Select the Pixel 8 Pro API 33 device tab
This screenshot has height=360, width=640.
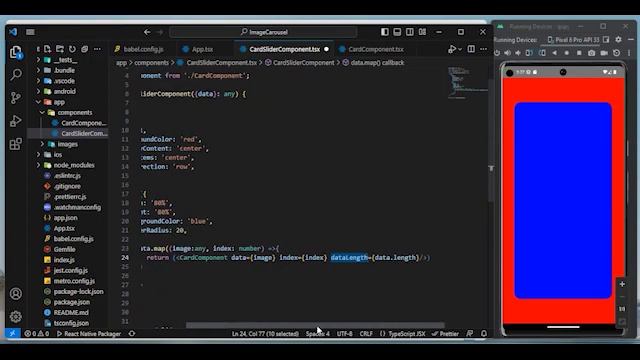pos(574,40)
